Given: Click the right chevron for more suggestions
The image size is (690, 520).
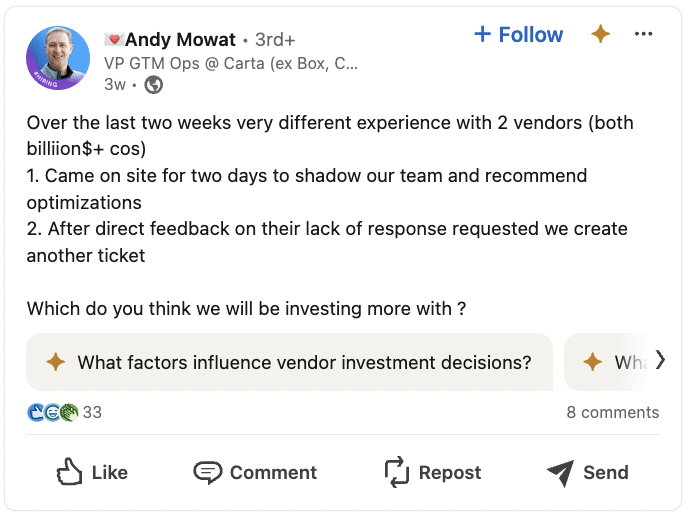Looking at the screenshot, I should (660, 360).
